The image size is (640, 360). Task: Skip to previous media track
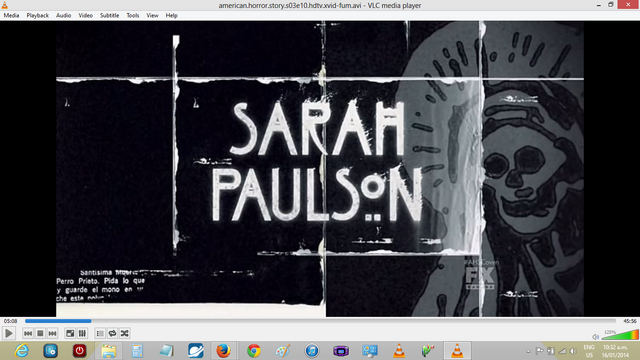pyautogui.click(x=28, y=333)
